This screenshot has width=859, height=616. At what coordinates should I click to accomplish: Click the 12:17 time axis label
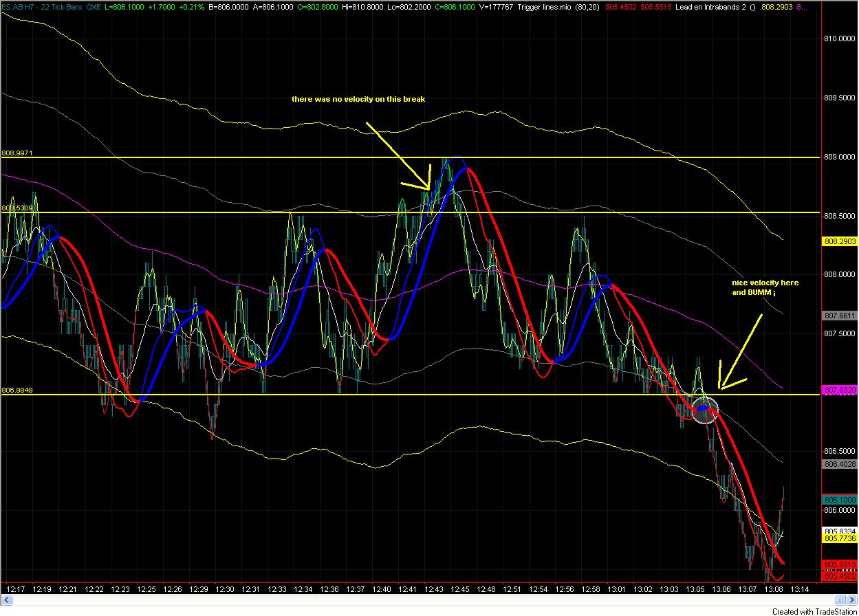(x=15, y=589)
